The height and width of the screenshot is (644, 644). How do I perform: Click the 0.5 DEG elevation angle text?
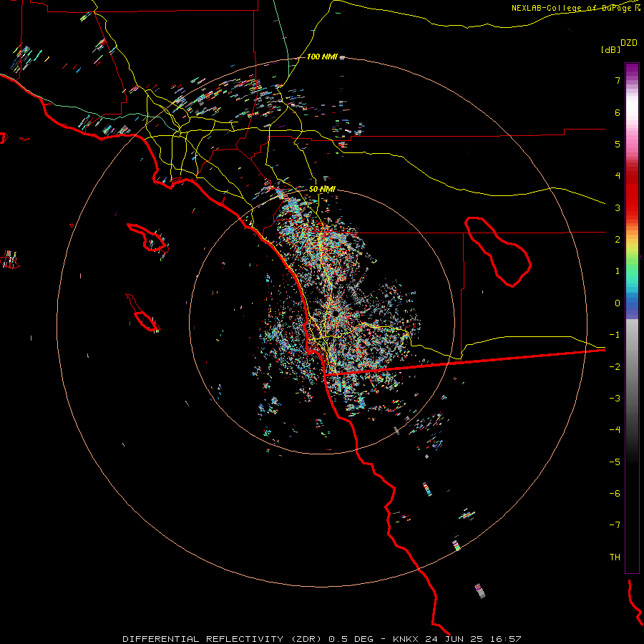click(x=351, y=639)
